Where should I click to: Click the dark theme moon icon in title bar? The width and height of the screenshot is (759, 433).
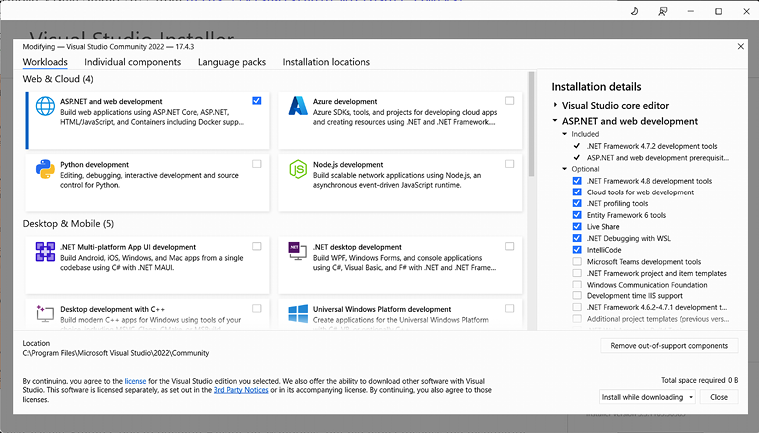(634, 11)
